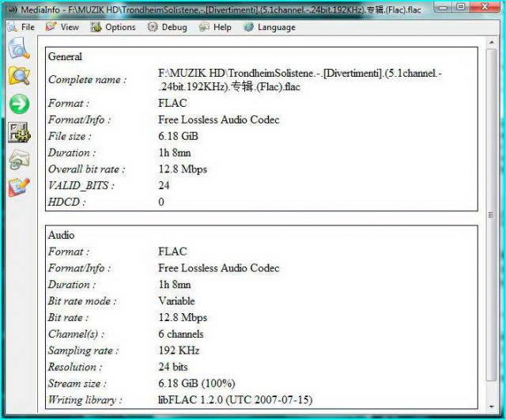Click the sidebar notepad-and-pencil icon
The image size is (506, 420).
(x=19, y=187)
